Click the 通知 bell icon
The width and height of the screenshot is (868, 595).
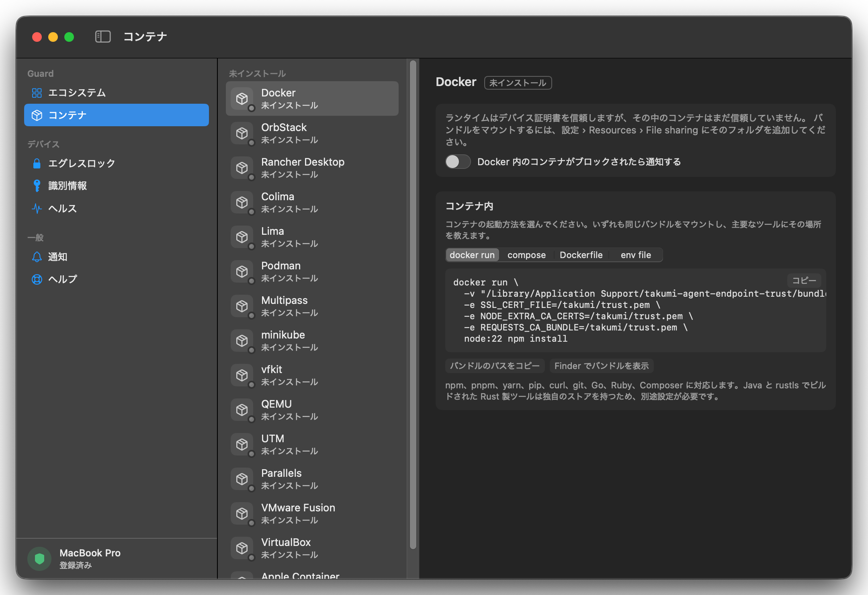pos(37,257)
